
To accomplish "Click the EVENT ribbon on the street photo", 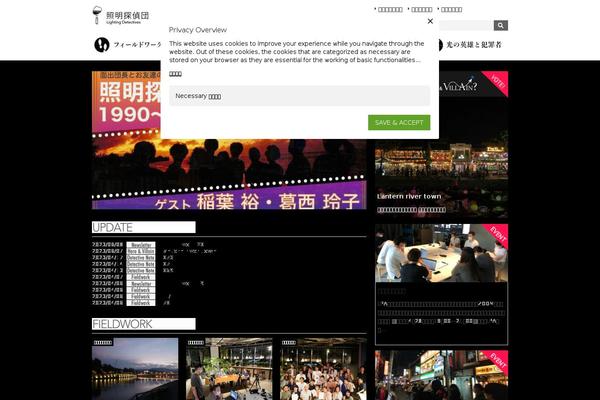I will pos(498,360).
